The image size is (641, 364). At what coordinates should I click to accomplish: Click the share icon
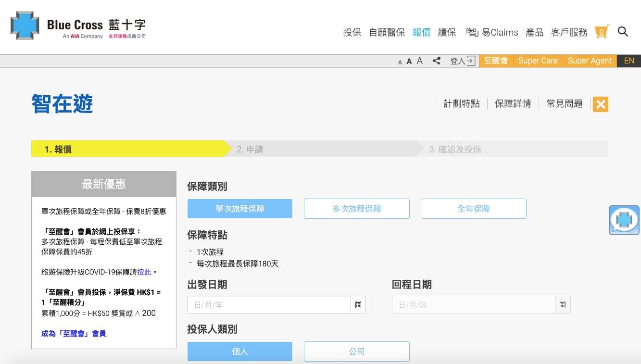(x=437, y=61)
